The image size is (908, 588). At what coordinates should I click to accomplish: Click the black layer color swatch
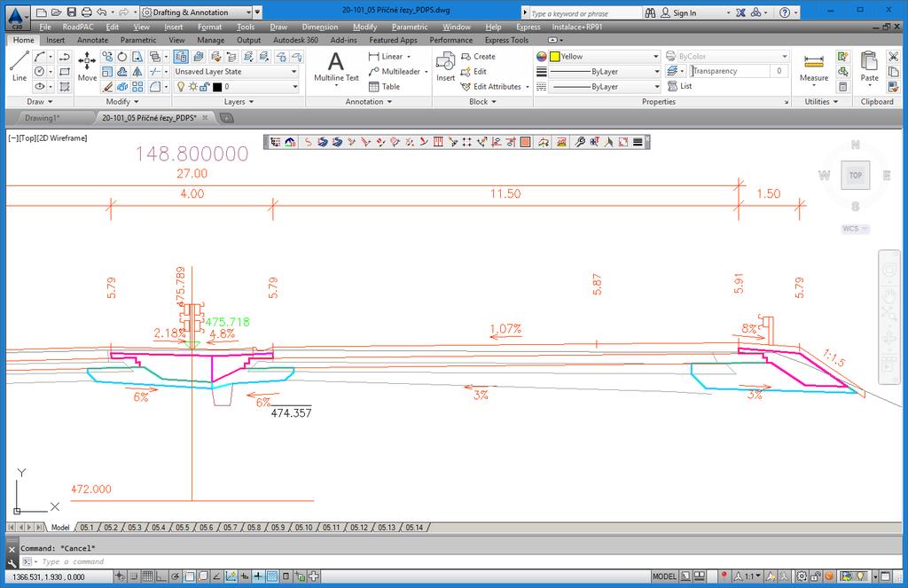217,87
